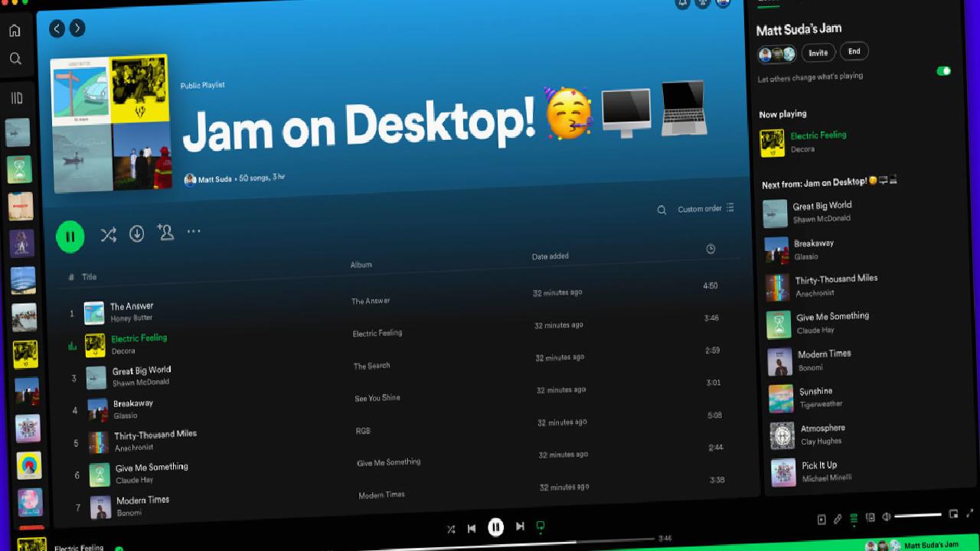This screenshot has width=980, height=551.
Task: Skip to next track in player bar
Action: pos(520,526)
